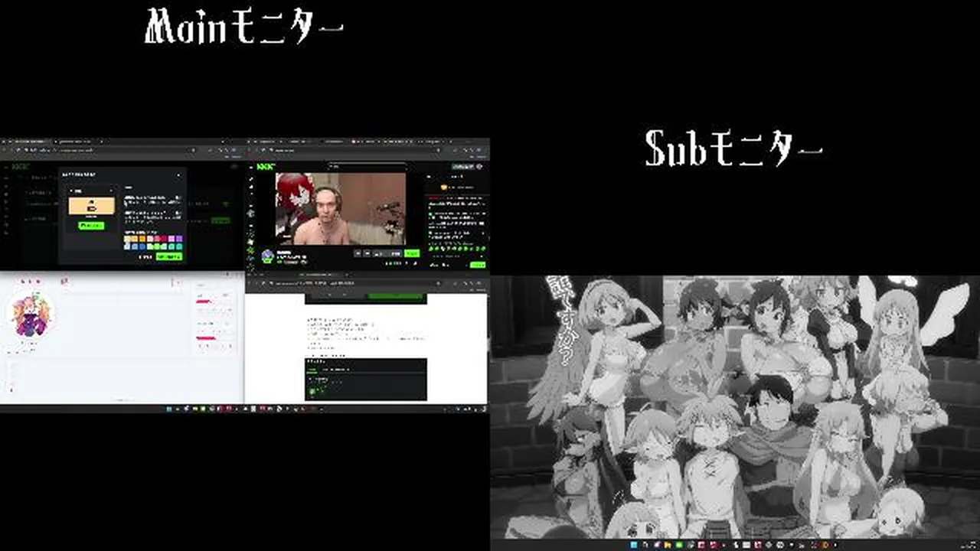
Task: Click the green button under the orange badge preview
Action: pos(92,226)
